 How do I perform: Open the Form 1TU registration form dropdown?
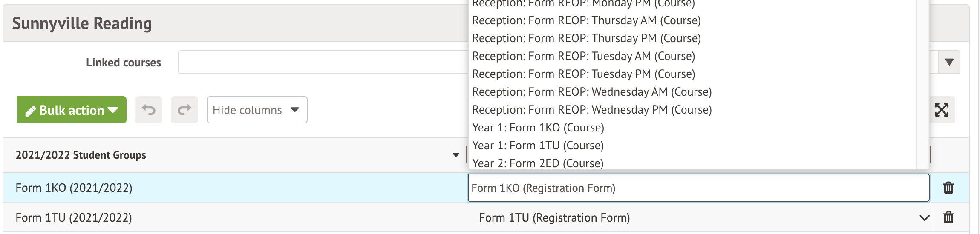coord(924,218)
